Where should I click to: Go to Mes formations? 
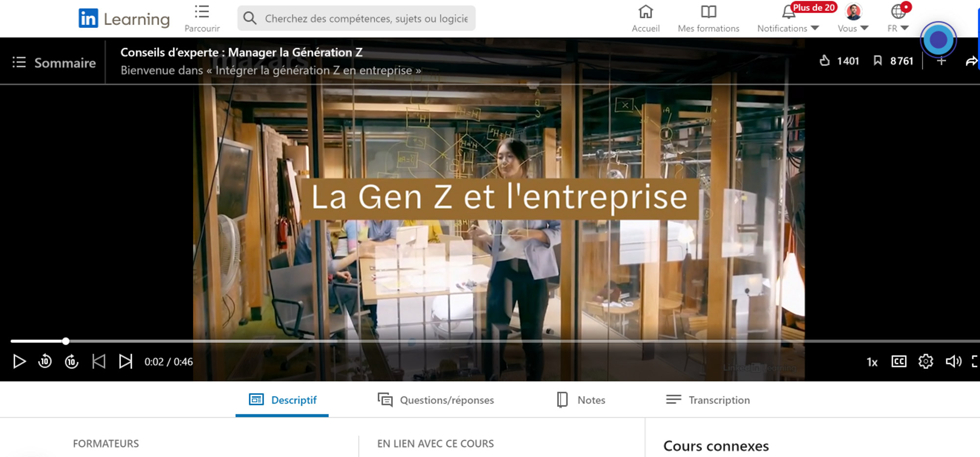[x=709, y=19]
